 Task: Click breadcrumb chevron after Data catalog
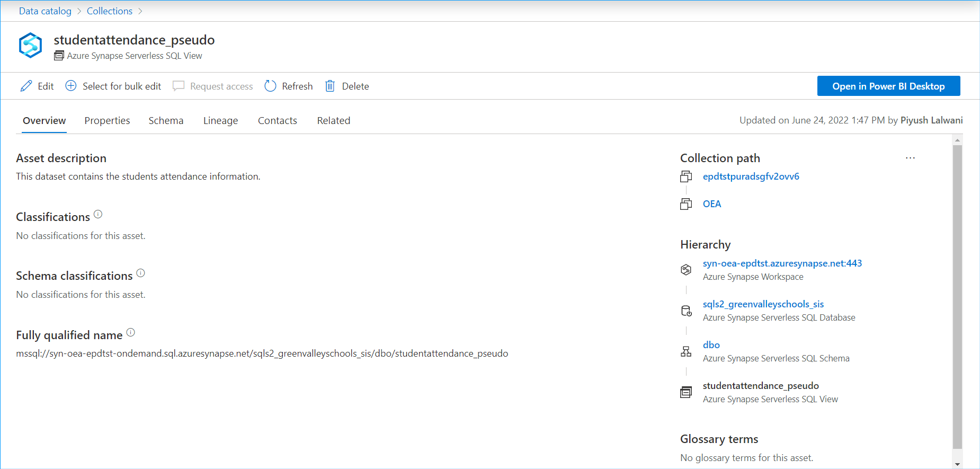tap(79, 11)
